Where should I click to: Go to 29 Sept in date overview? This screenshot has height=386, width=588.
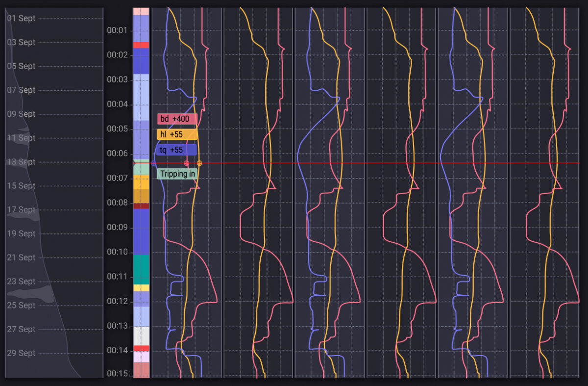(x=21, y=353)
